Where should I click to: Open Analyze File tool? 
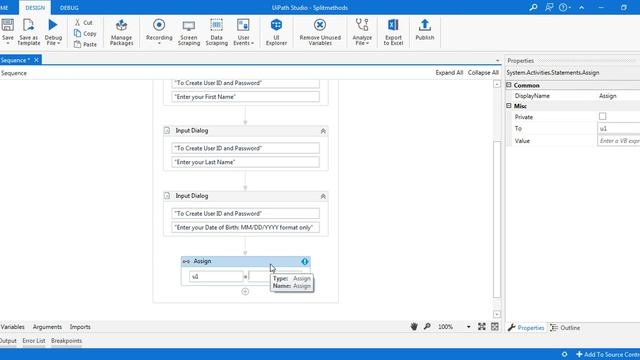(362, 32)
